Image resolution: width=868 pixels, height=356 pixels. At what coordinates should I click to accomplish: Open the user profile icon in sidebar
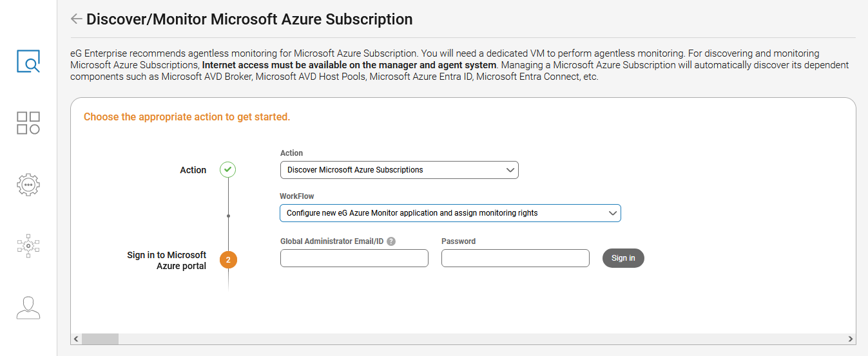pos(28,308)
